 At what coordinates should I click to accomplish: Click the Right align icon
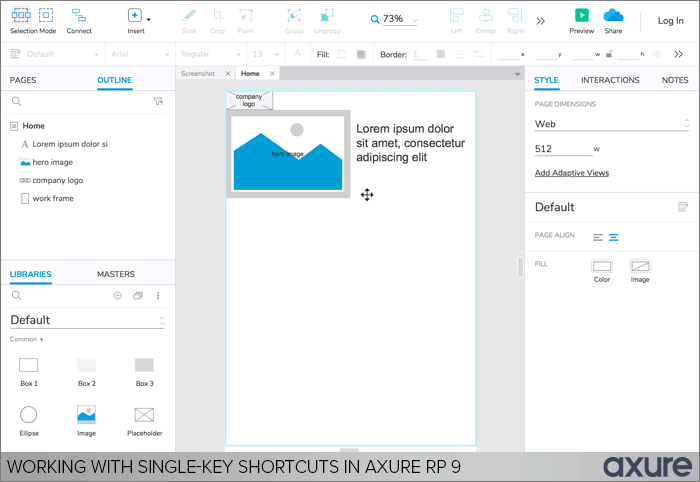coord(515,16)
